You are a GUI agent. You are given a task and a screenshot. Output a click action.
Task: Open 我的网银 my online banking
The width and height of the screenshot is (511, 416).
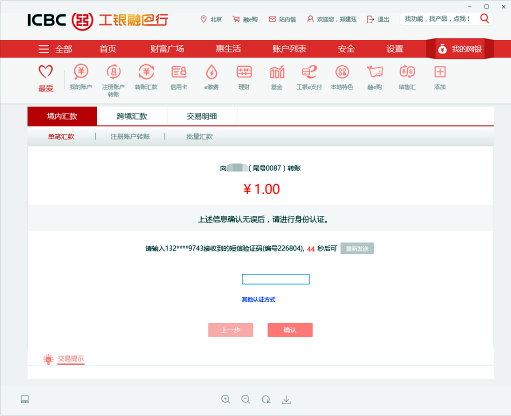(x=460, y=49)
